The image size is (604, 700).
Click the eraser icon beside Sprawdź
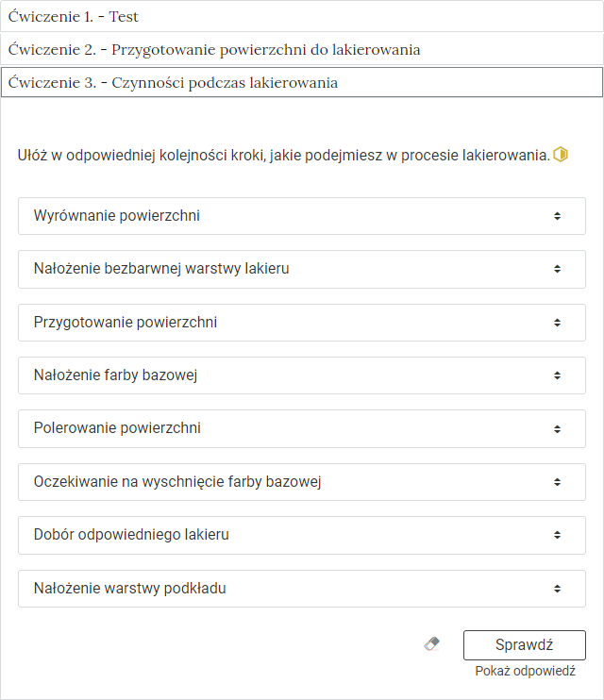click(432, 644)
